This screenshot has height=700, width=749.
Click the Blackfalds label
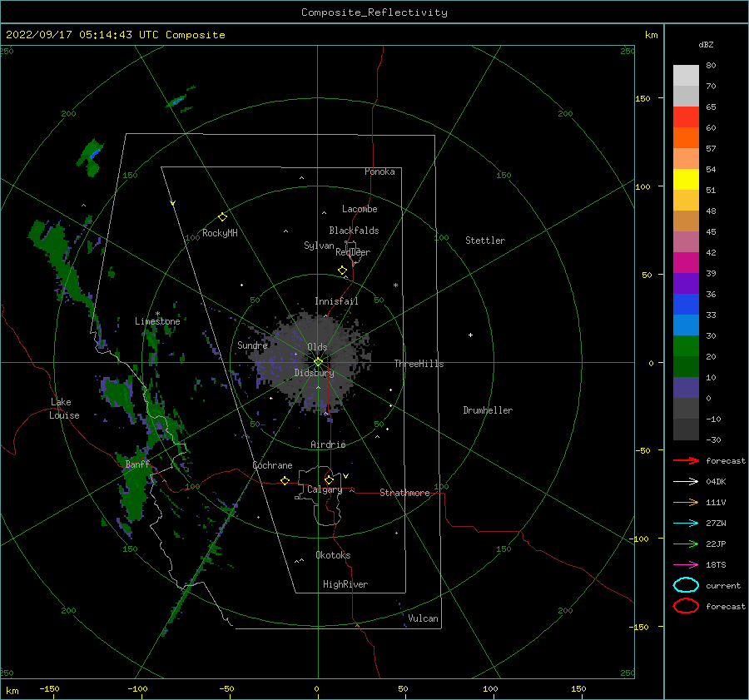[354, 231]
